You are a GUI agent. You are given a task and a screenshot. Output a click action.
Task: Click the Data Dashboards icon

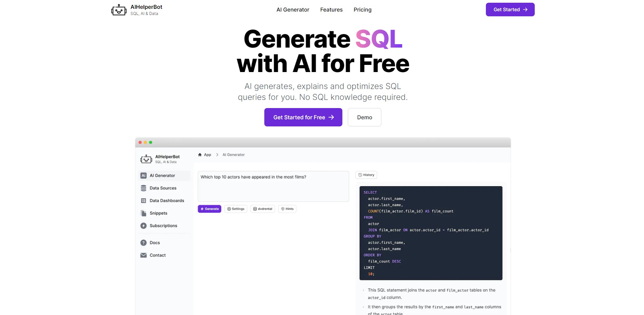[x=144, y=201]
